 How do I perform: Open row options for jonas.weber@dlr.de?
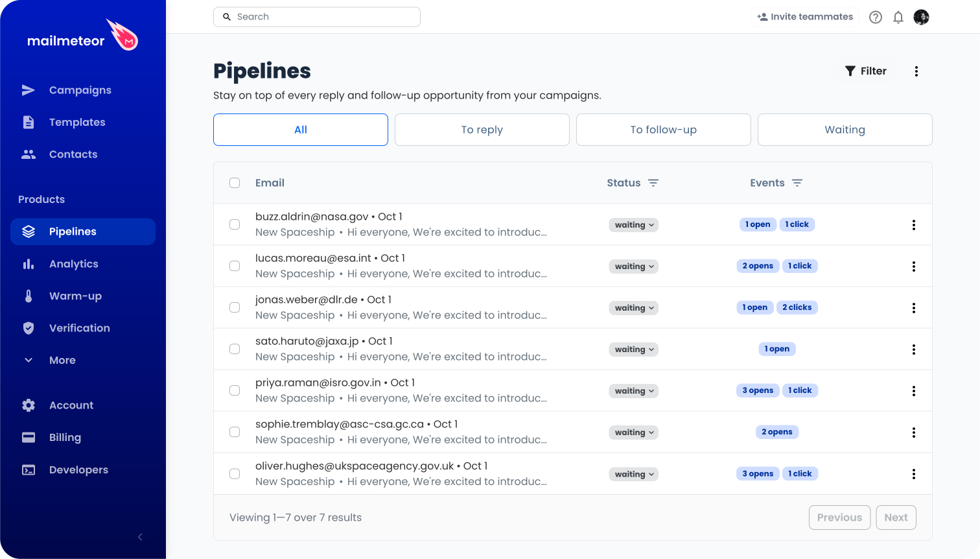(x=914, y=308)
